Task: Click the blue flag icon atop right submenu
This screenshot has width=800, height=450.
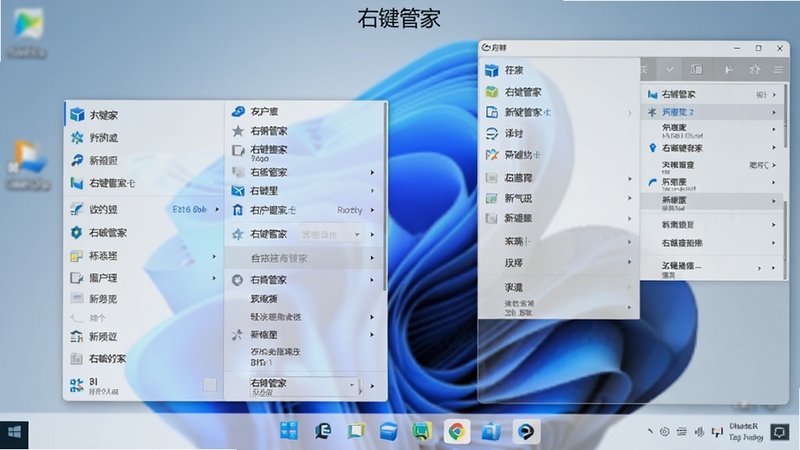Action: [652, 94]
